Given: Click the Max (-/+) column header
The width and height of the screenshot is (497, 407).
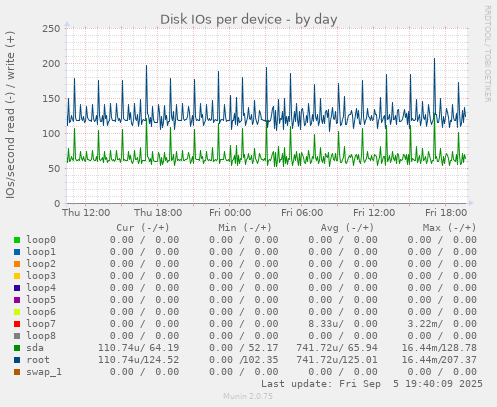Looking at the screenshot, I should tap(449, 228).
